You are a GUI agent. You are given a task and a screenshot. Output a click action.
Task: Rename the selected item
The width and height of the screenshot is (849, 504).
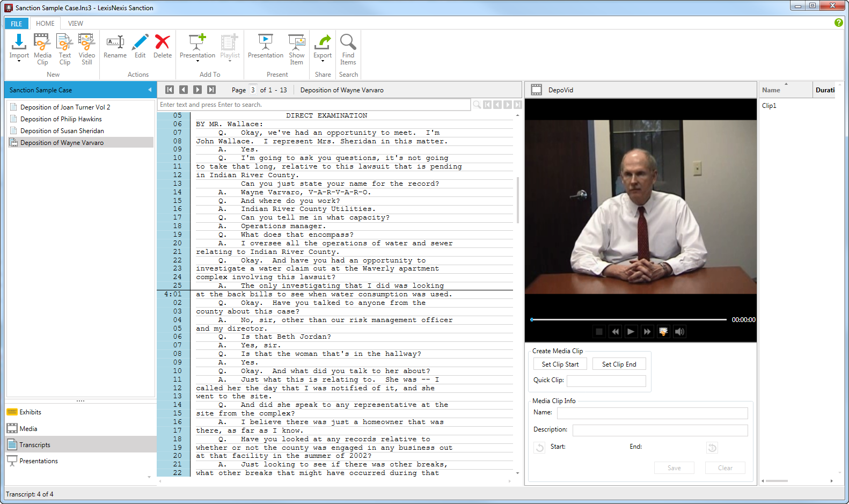115,46
